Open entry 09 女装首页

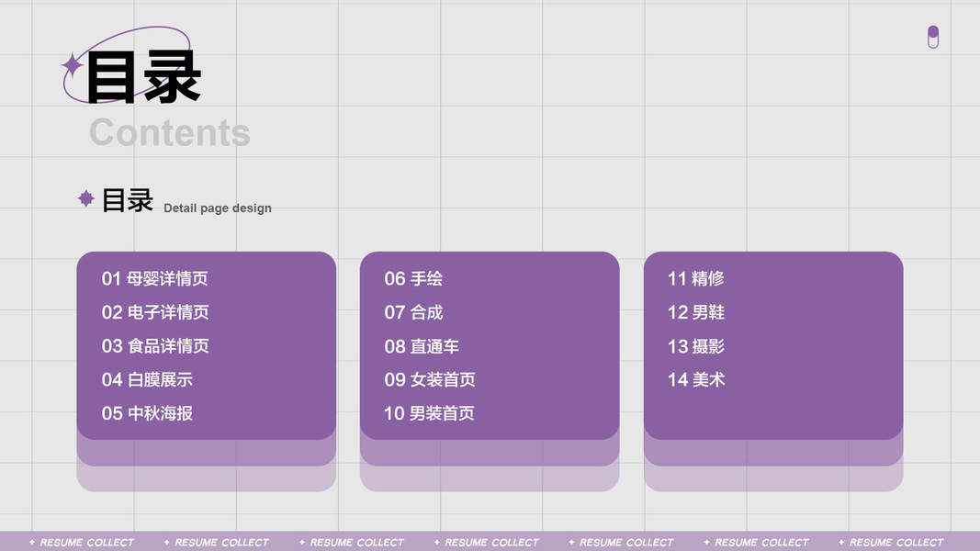point(430,380)
